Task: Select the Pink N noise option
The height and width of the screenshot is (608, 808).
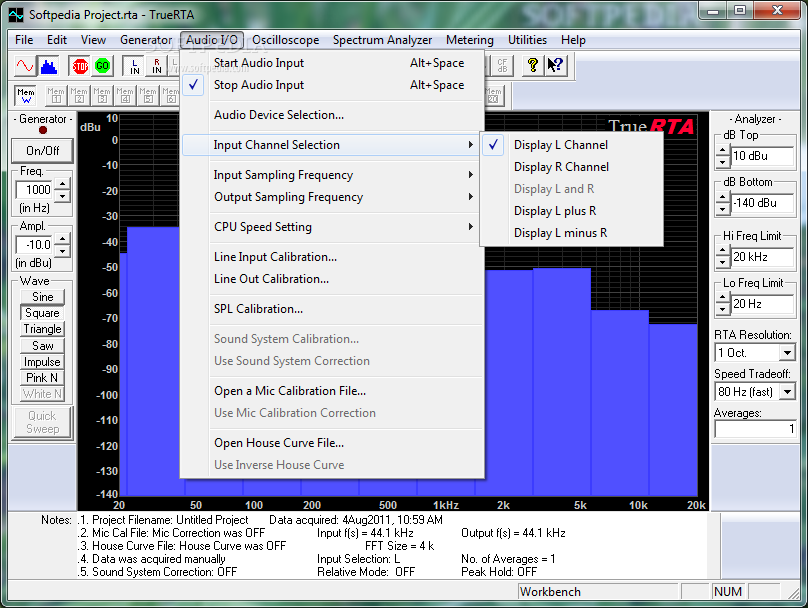Action: click(x=43, y=378)
